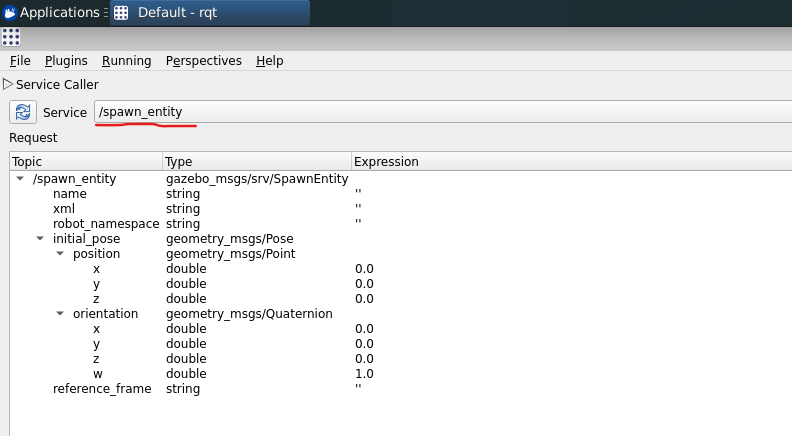The image size is (792, 436).
Task: Click the Type column header
Action: 257,162
